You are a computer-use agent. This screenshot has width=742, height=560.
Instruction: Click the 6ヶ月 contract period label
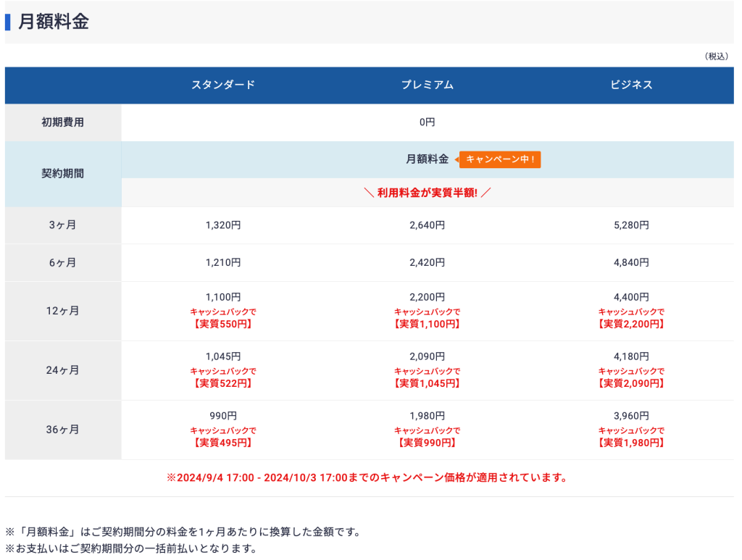pos(63,262)
